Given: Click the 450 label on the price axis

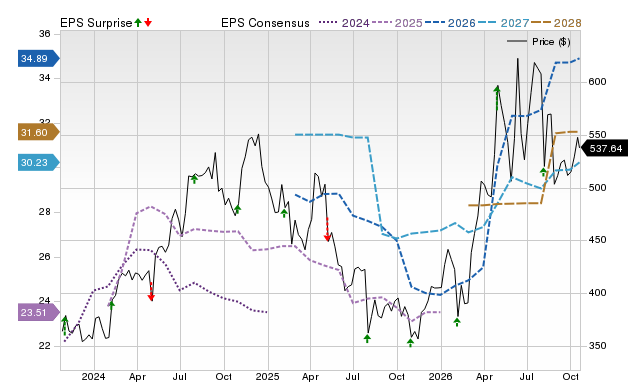Looking at the screenshot, I should coord(597,240).
